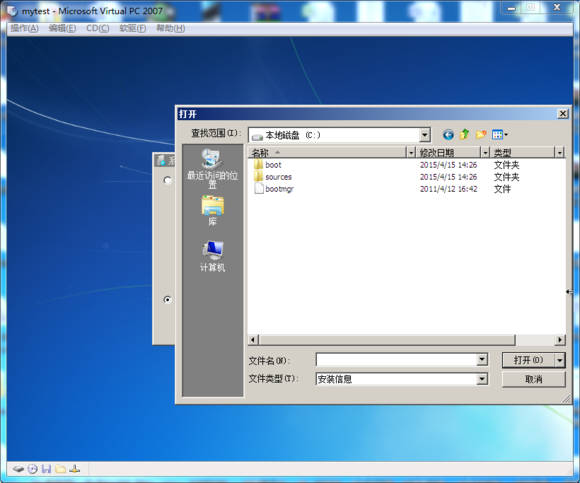Expand the 文件名 dropdown arrow

pyautogui.click(x=482, y=359)
